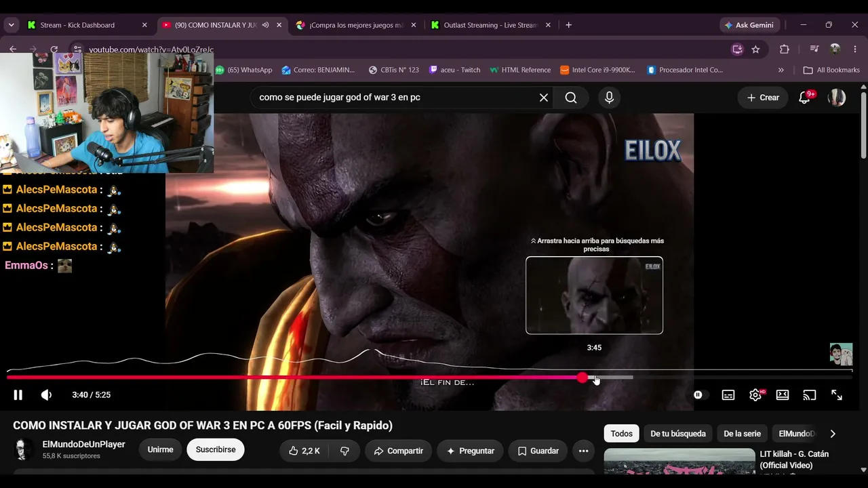Click the Unirme button
Screen dimensions: 868x488
(x=160, y=450)
